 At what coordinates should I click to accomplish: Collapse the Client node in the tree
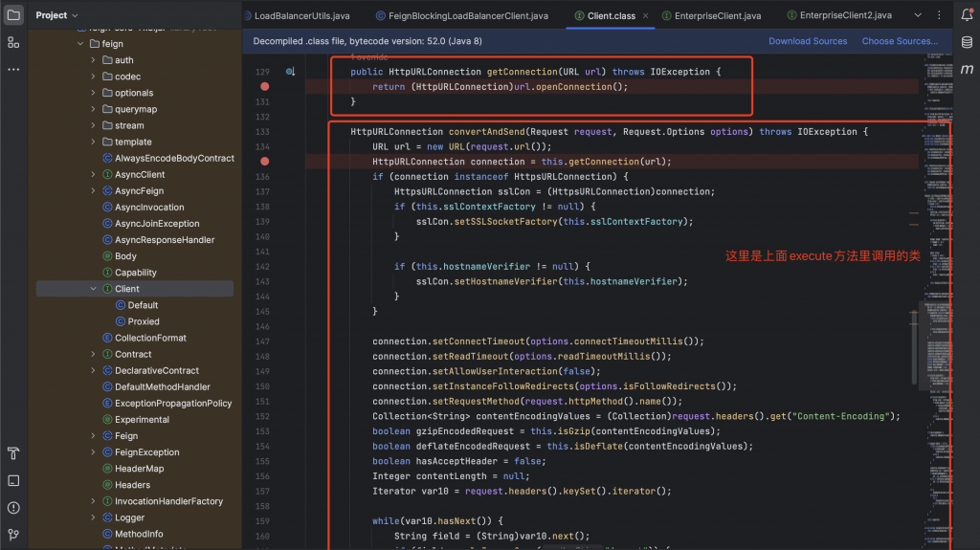(x=93, y=289)
